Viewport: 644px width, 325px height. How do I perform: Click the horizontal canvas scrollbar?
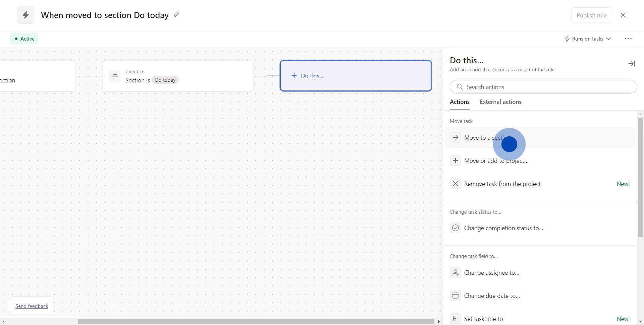pyautogui.click(x=256, y=322)
